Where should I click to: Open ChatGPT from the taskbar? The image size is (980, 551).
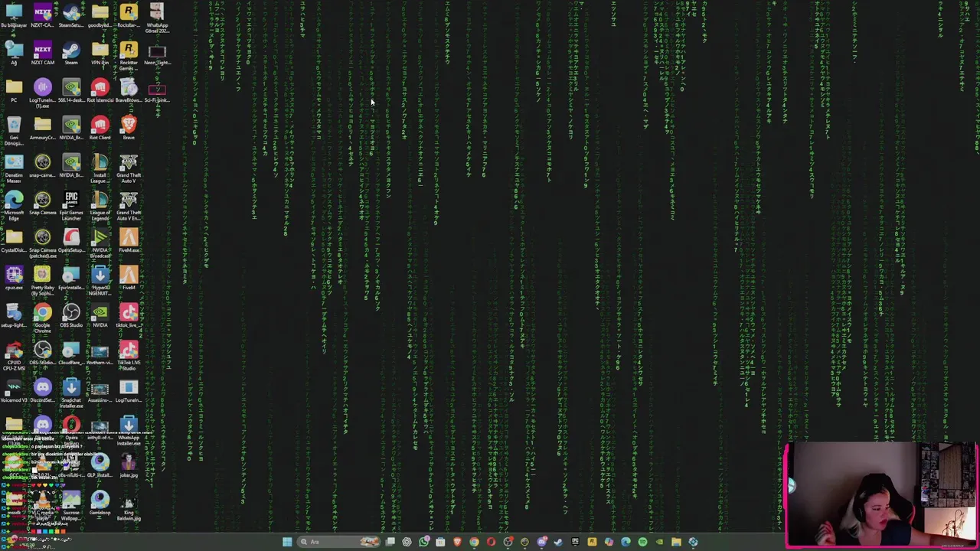(407, 542)
